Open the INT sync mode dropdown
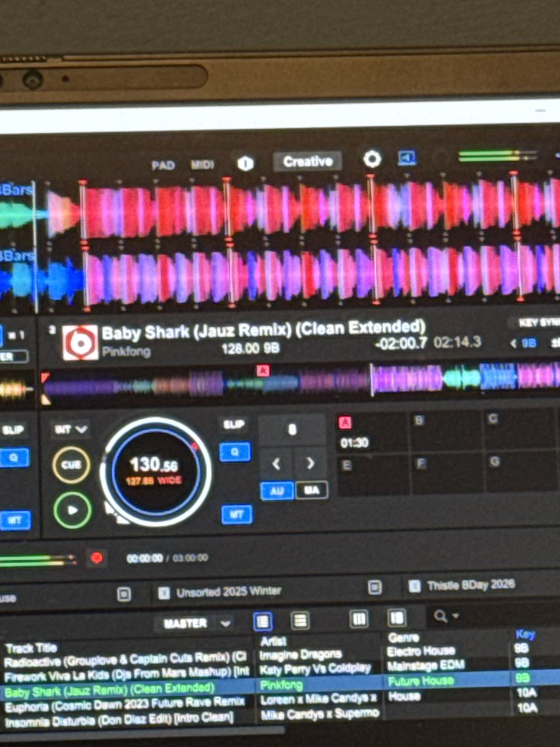 point(72,429)
